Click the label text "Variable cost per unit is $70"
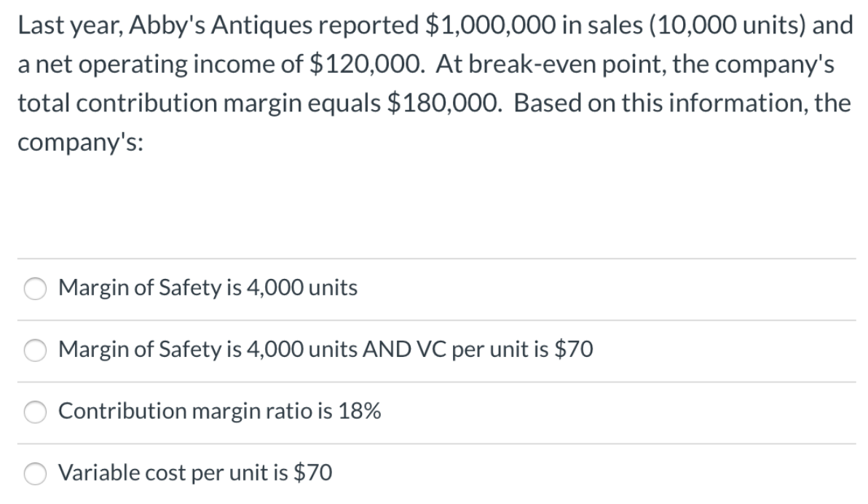This screenshot has width=868, height=504. (x=195, y=473)
